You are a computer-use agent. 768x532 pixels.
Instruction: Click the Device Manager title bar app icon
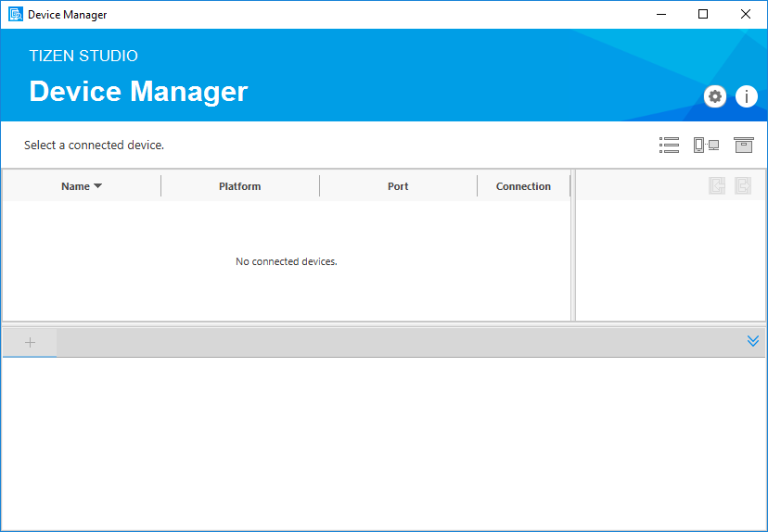click(15, 15)
